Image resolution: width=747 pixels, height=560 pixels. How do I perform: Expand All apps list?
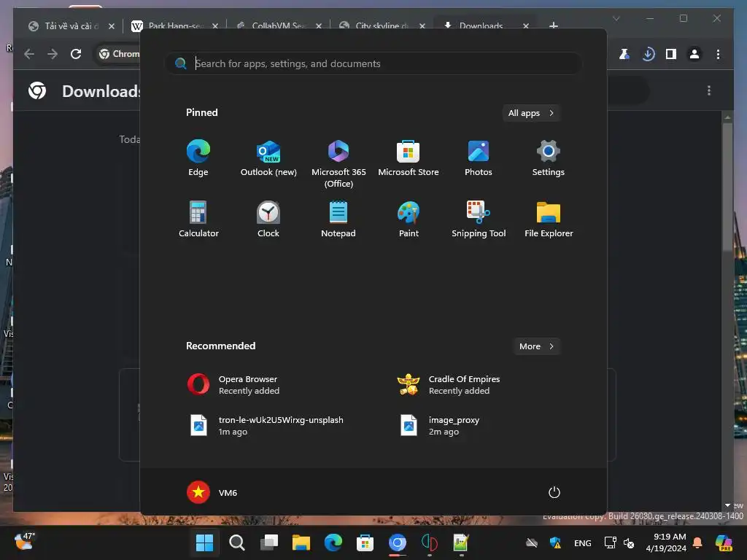(x=531, y=113)
